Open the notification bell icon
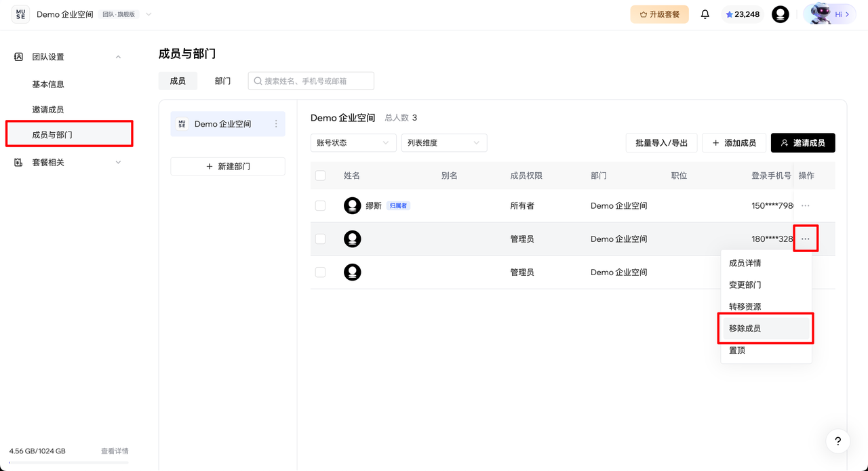The width and height of the screenshot is (868, 471). (x=705, y=14)
